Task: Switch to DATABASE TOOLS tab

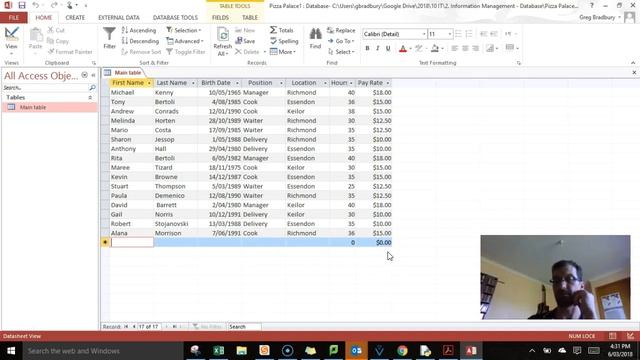Action: pos(175,18)
